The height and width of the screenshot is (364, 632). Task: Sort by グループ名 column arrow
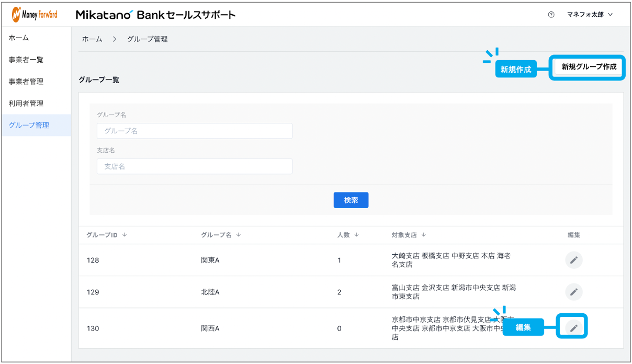239,235
